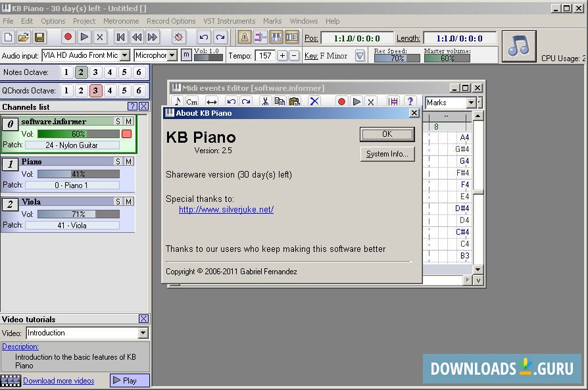Open the Options menu
The height and width of the screenshot is (390, 588).
[x=53, y=21]
